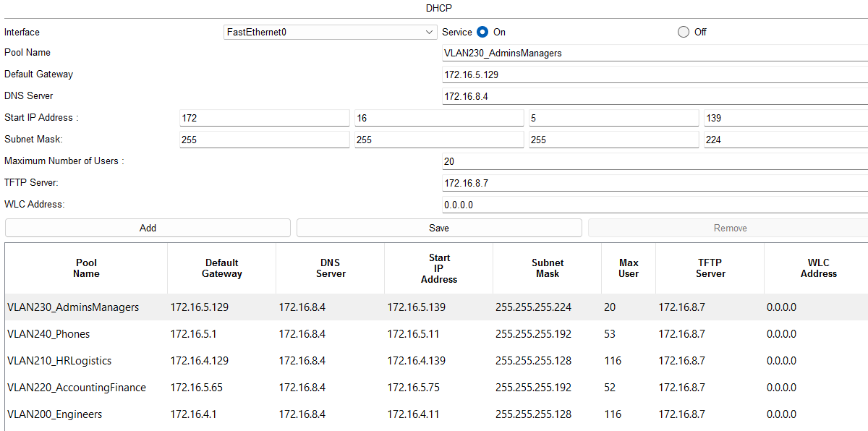Screen dimensions: 868x431
Task: Open the Interface FastEthernet0 dropdown
Action: [x=331, y=32]
